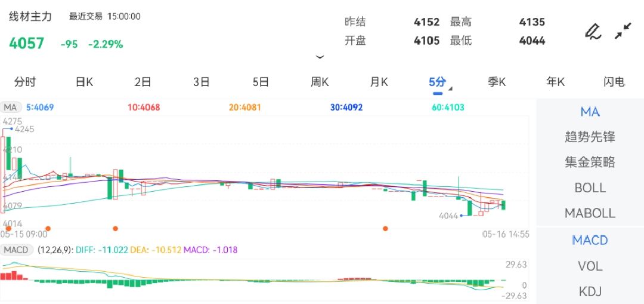Click the -2.29% change value

[106, 44]
